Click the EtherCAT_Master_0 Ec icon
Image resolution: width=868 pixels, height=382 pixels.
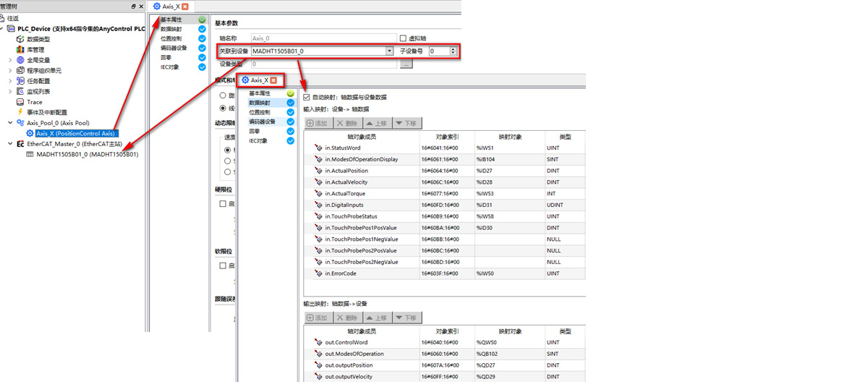[x=20, y=144]
